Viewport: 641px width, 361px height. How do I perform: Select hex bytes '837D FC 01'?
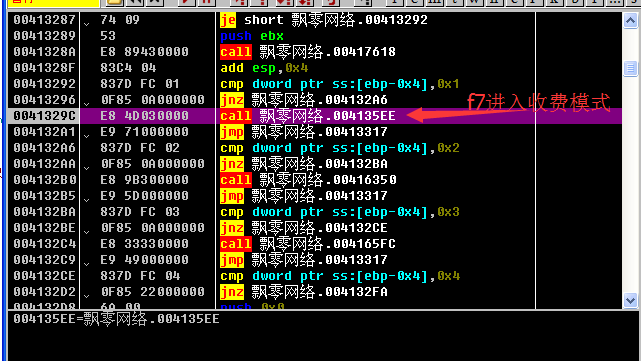point(140,83)
